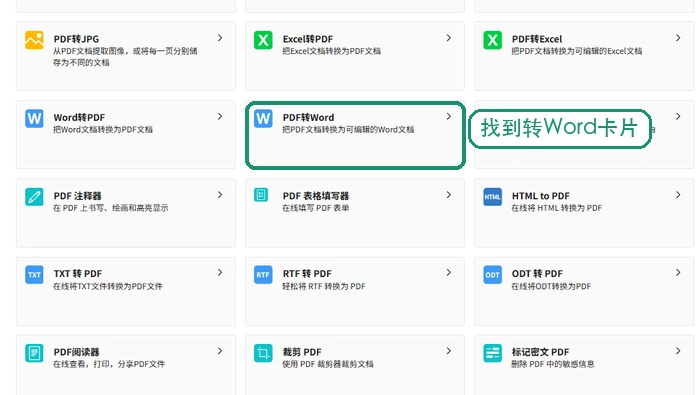
Task: Click the chevron arrow on Excel转PDF card
Action: coord(449,38)
